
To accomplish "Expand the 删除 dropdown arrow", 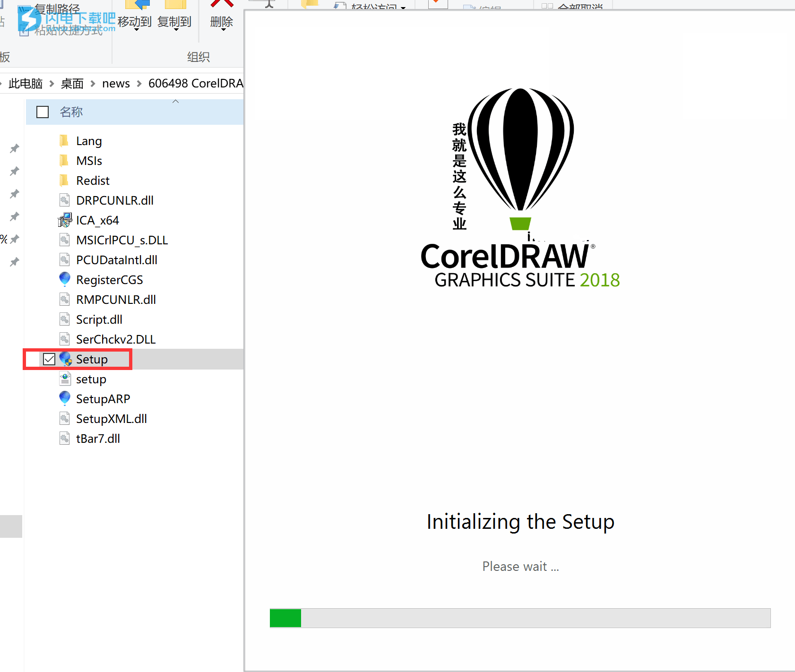I will (223, 30).
